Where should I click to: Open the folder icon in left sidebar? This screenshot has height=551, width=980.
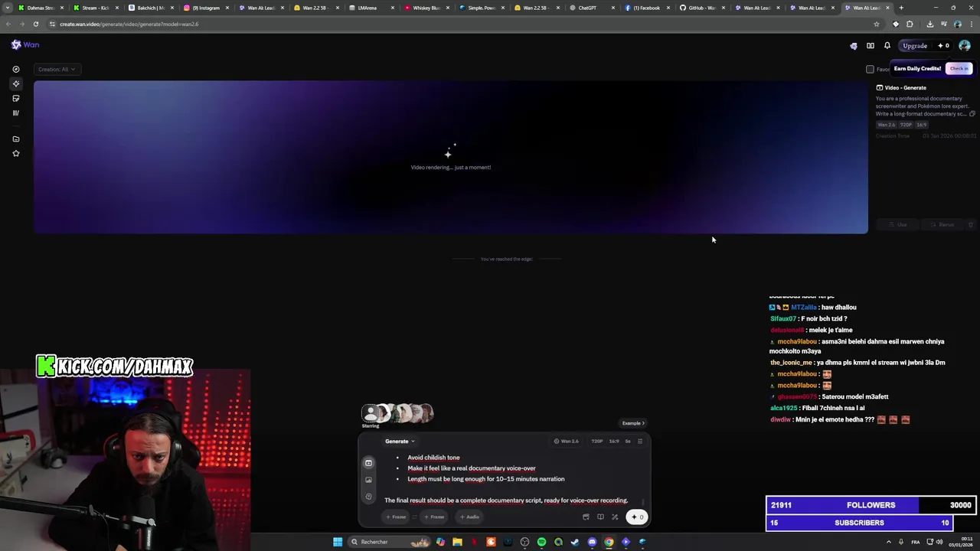[16, 139]
